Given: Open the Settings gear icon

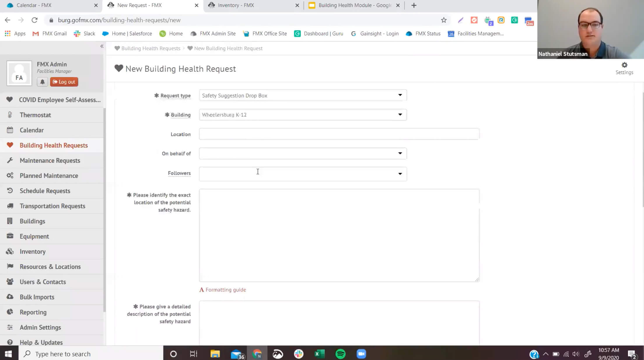Looking at the screenshot, I should coord(624,65).
